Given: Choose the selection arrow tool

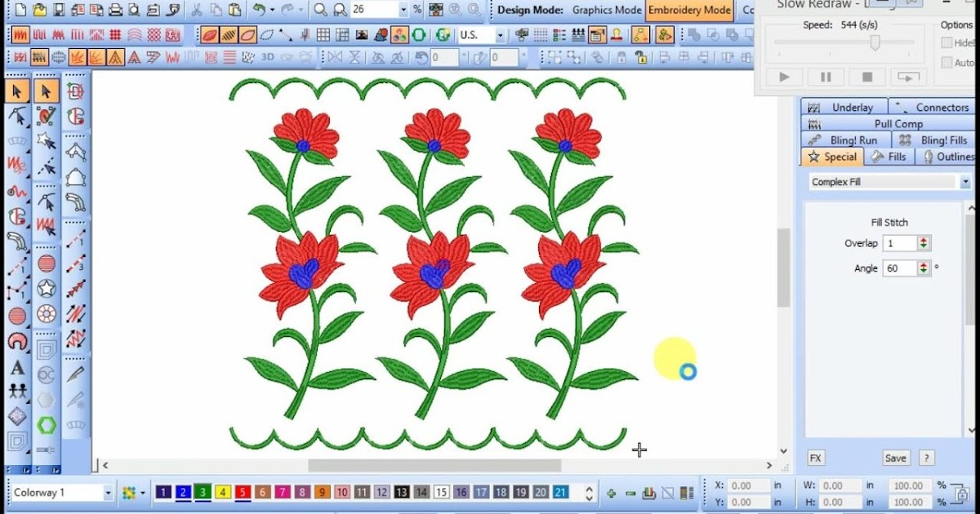Looking at the screenshot, I should [x=16, y=90].
